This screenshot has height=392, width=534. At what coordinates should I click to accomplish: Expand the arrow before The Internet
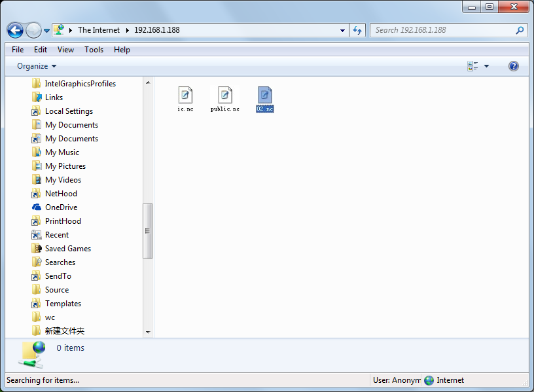pos(71,30)
